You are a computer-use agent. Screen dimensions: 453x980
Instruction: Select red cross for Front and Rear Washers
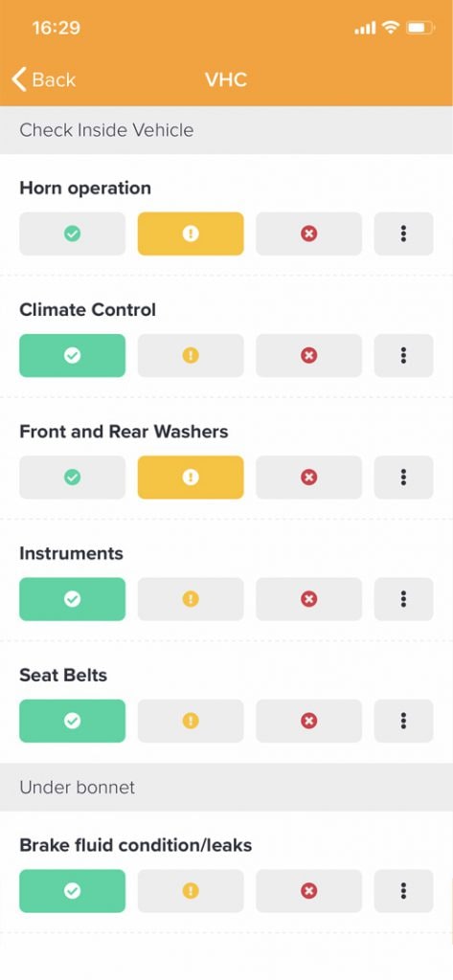(x=308, y=478)
